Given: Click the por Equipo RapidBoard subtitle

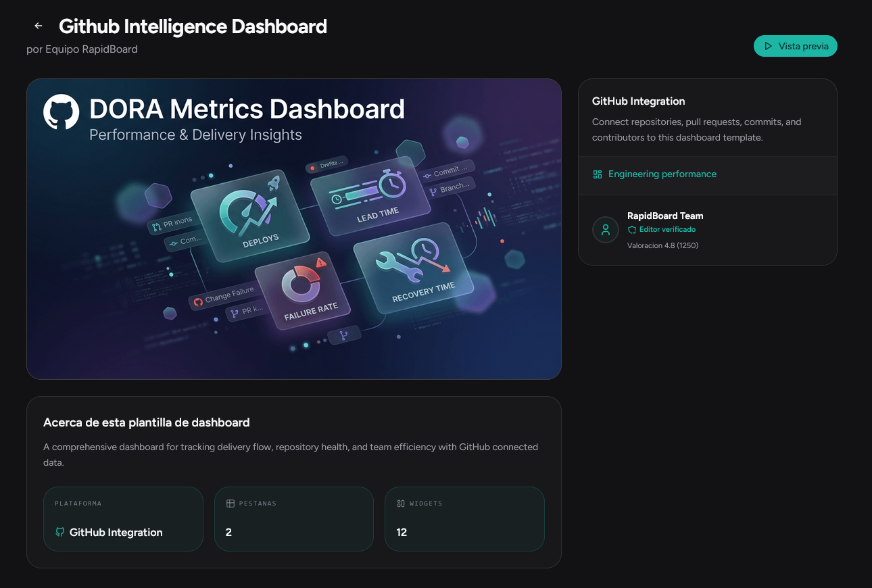Looking at the screenshot, I should click(x=82, y=49).
